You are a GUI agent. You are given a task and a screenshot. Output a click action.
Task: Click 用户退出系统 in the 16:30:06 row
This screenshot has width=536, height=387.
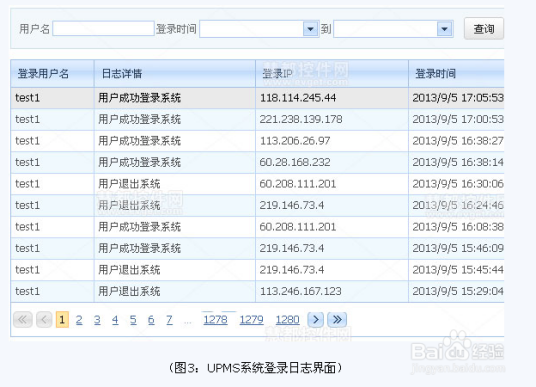pos(129,184)
